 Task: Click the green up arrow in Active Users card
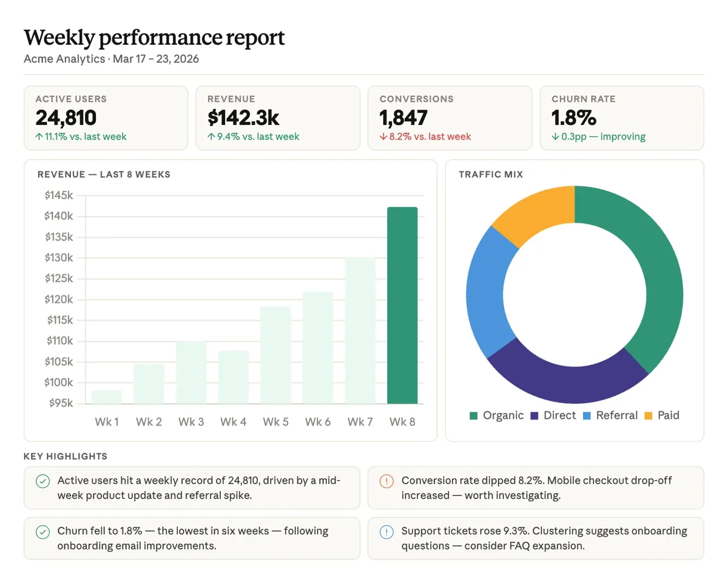point(39,137)
